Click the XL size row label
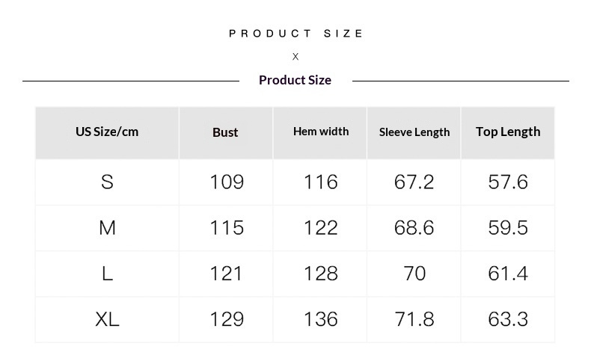Image resolution: width=591 pixels, height=364 pixels. coord(107,319)
